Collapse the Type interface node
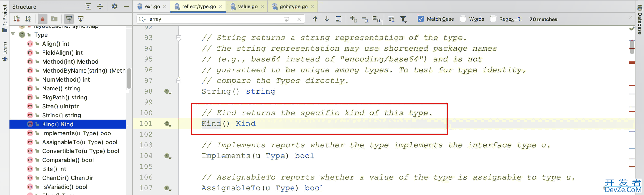Image resolution: width=644 pixels, height=195 pixels. pos(13,34)
